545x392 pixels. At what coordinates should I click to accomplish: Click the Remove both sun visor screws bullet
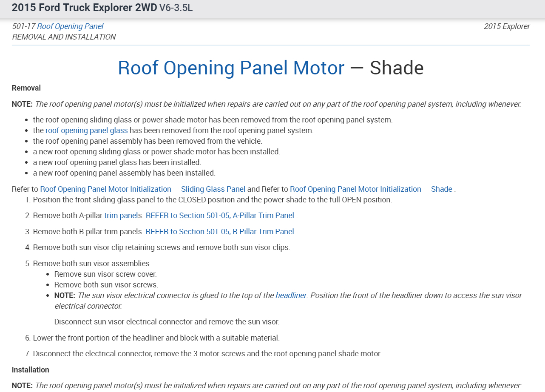point(106,285)
